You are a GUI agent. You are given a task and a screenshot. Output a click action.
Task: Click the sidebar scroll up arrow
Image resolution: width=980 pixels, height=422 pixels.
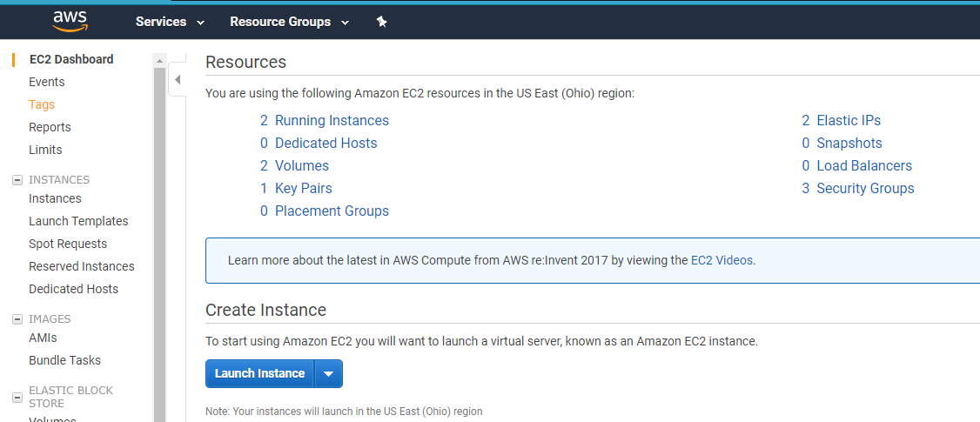[x=159, y=61]
